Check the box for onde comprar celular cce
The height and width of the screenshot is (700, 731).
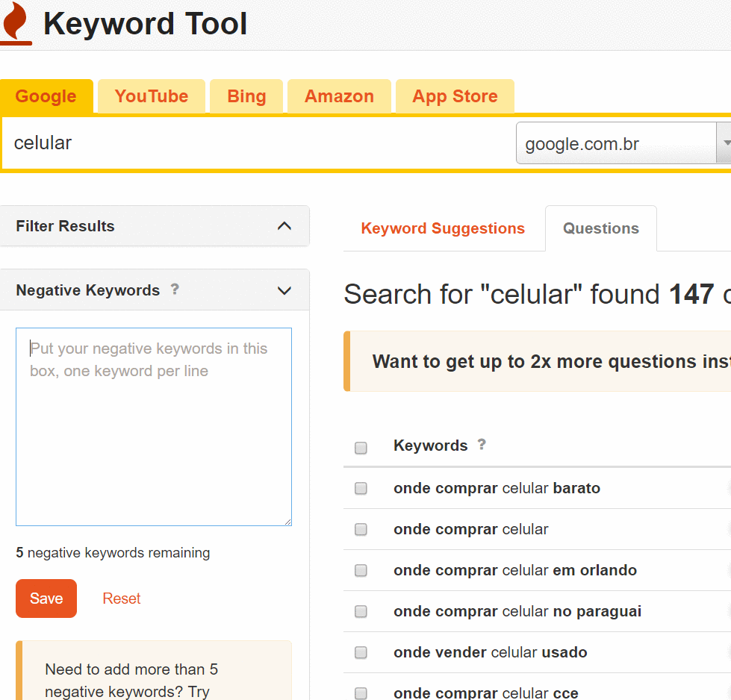[x=361, y=693]
